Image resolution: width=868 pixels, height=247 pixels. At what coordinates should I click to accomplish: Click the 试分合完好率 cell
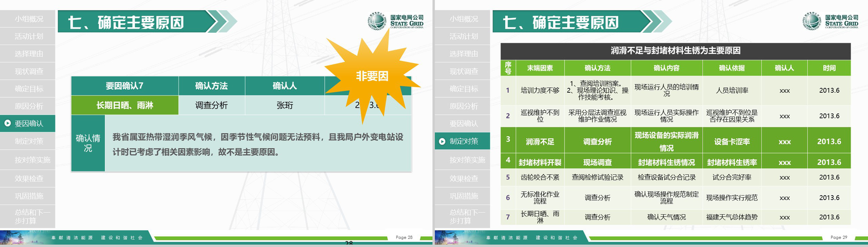pos(732,177)
